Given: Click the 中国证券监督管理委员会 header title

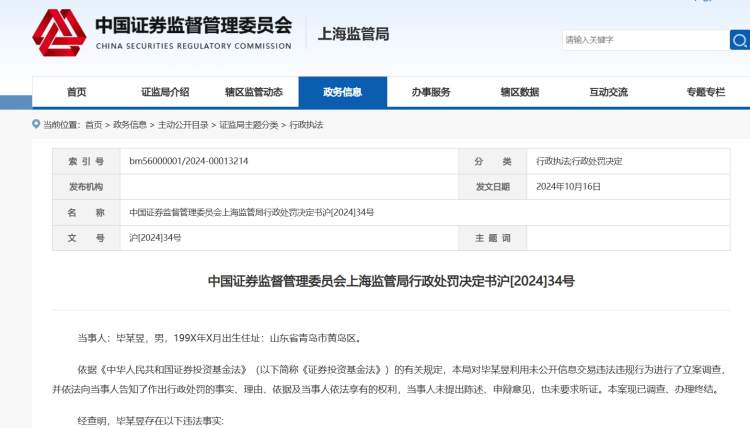Looking at the screenshot, I should 193,24.
